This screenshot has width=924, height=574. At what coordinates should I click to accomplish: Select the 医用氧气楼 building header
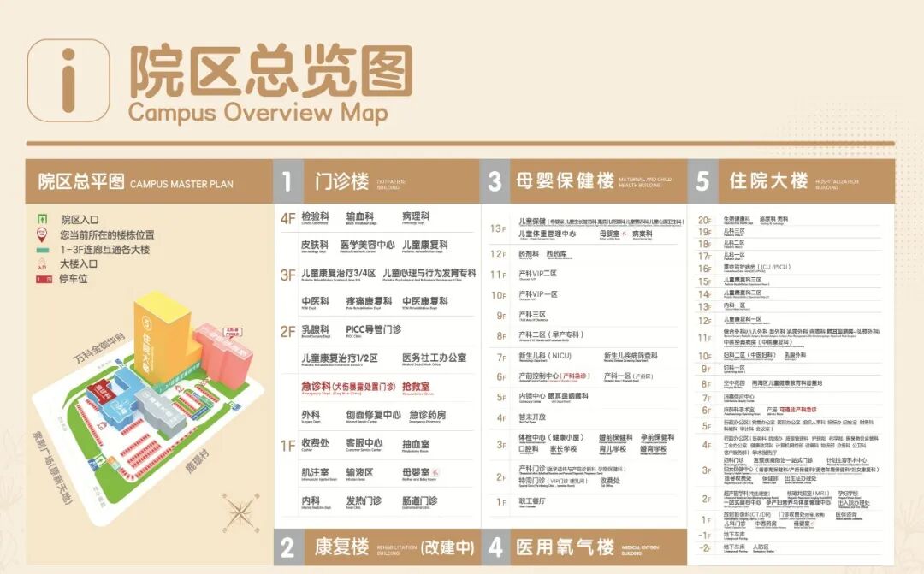pyautogui.click(x=565, y=547)
